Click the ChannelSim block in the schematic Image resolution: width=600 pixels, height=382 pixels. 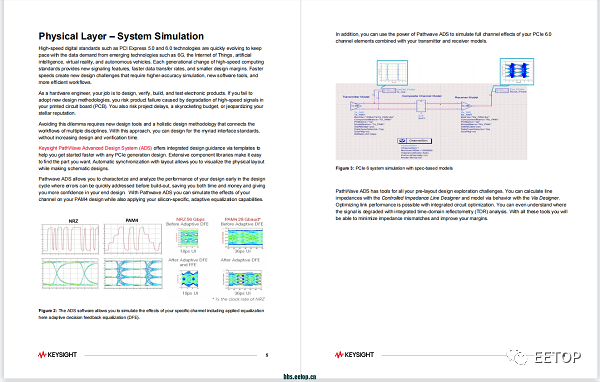point(414,141)
